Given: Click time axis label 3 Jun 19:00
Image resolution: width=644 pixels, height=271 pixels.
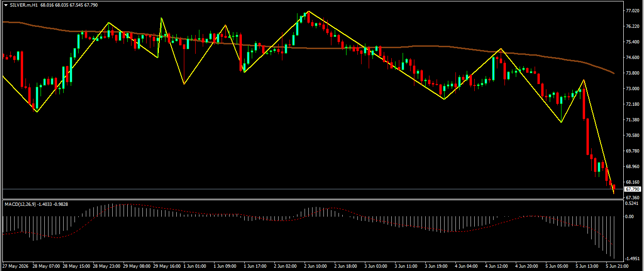Looking at the screenshot, I should pos(436,266).
